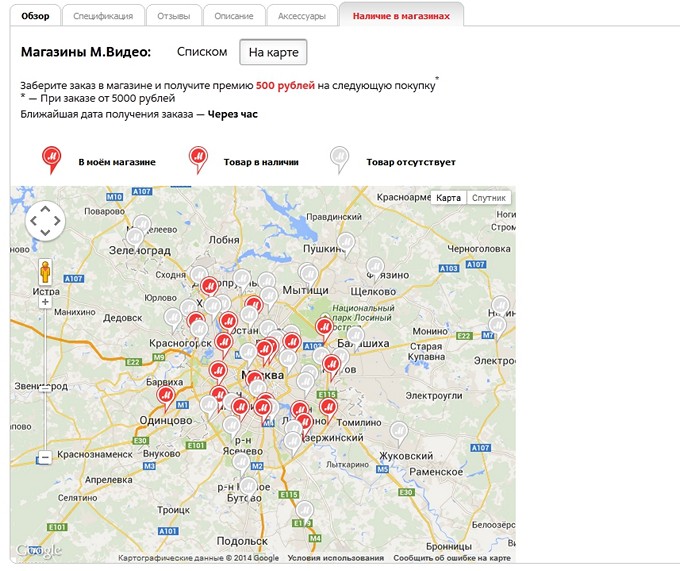Switch map to Карта view
Screen dimensions: 680x571
(448, 198)
